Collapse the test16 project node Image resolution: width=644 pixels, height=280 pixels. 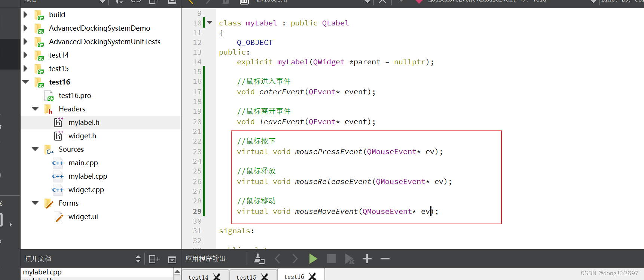[x=25, y=81]
